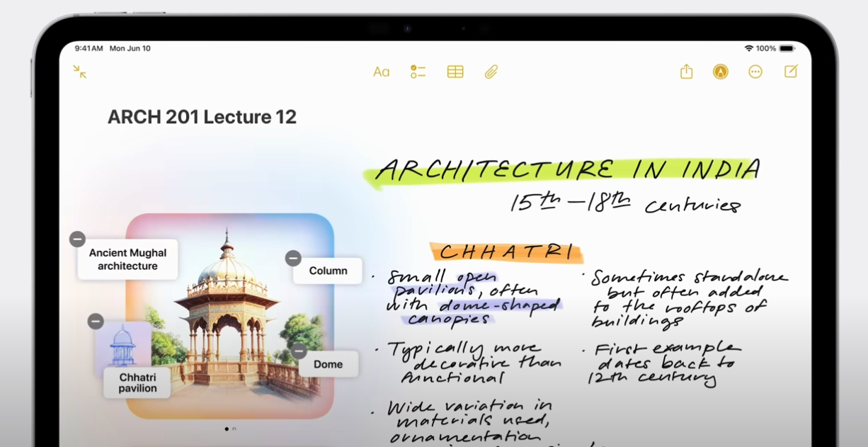Switch to the second image page dot
This screenshot has height=447, width=868.
(x=234, y=429)
